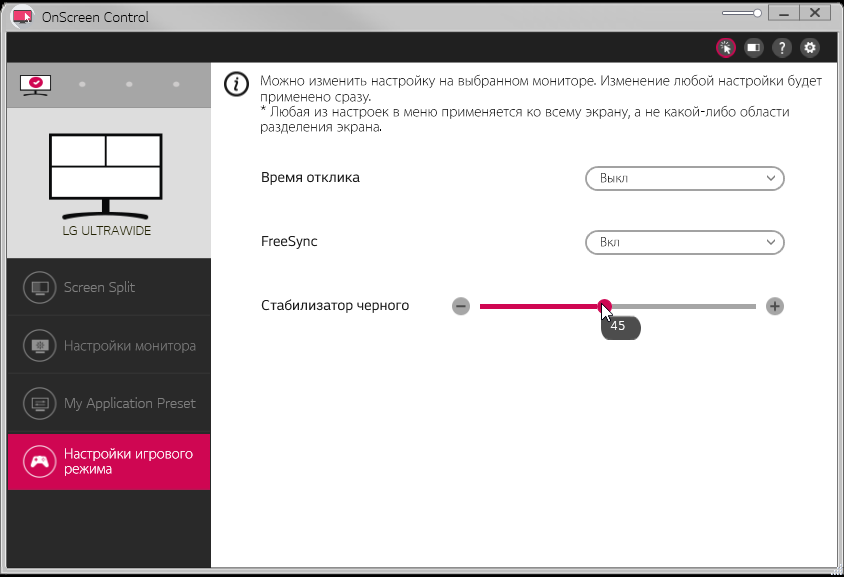844x577 pixels.
Task: Click the monitor settings sidebar icon
Action: click(39, 346)
